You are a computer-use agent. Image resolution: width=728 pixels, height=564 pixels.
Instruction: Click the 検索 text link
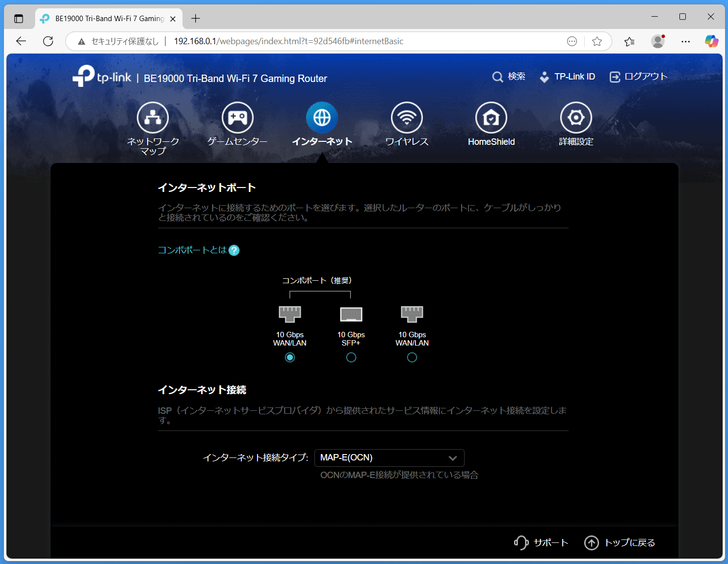click(x=517, y=77)
